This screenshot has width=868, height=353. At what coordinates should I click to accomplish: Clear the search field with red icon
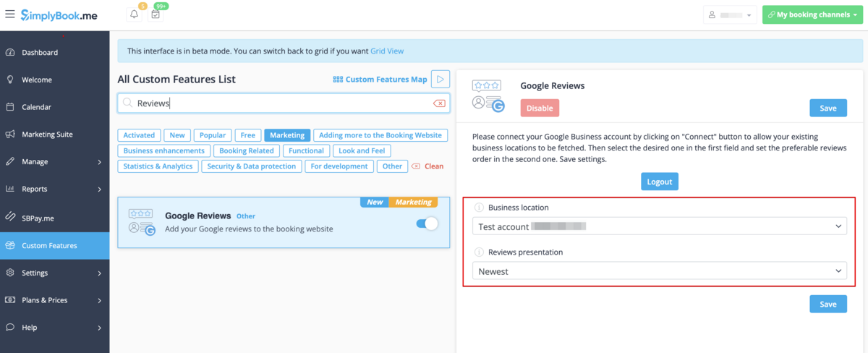(x=439, y=103)
